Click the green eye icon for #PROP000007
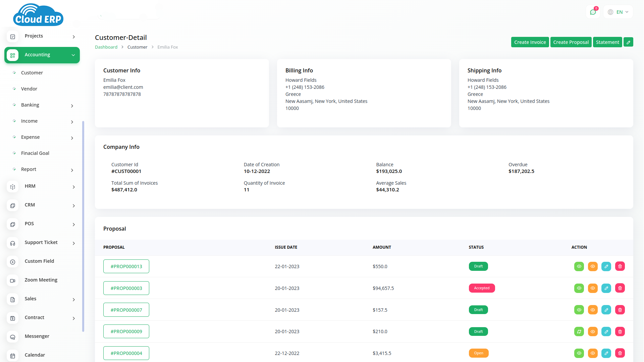 [x=579, y=310]
